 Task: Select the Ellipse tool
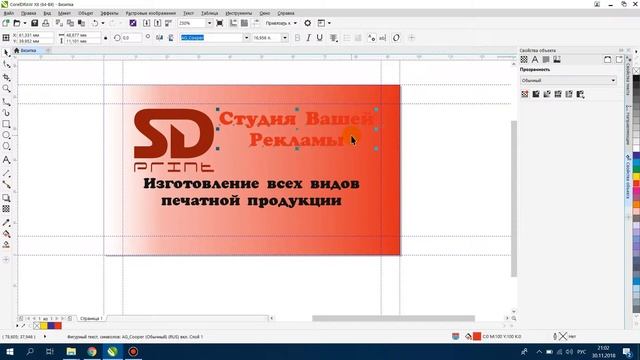7,135
